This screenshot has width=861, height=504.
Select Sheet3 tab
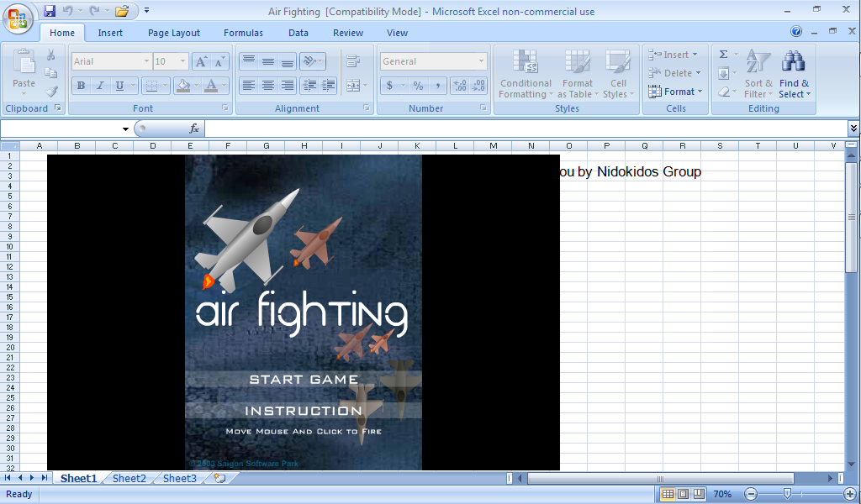(180, 478)
